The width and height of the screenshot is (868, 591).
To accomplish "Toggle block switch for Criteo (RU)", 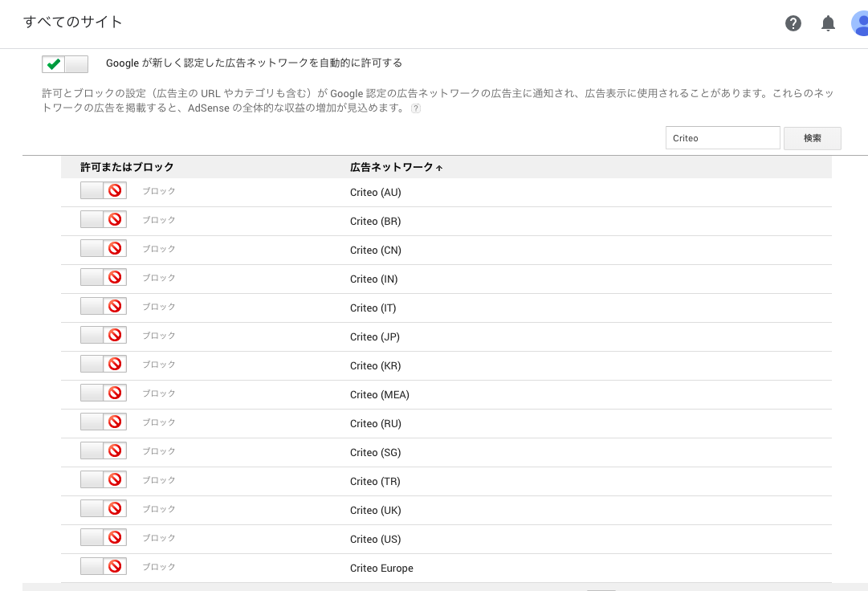I will [x=104, y=422].
